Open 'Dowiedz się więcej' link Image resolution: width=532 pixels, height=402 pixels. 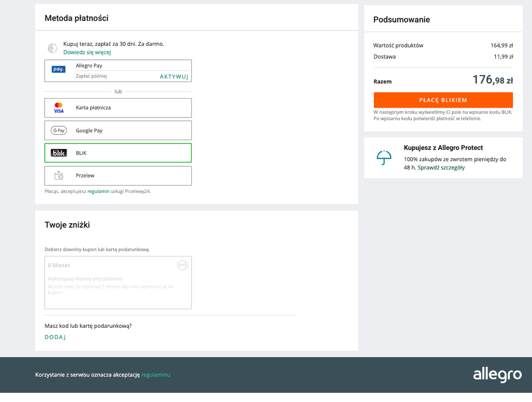[x=87, y=52]
